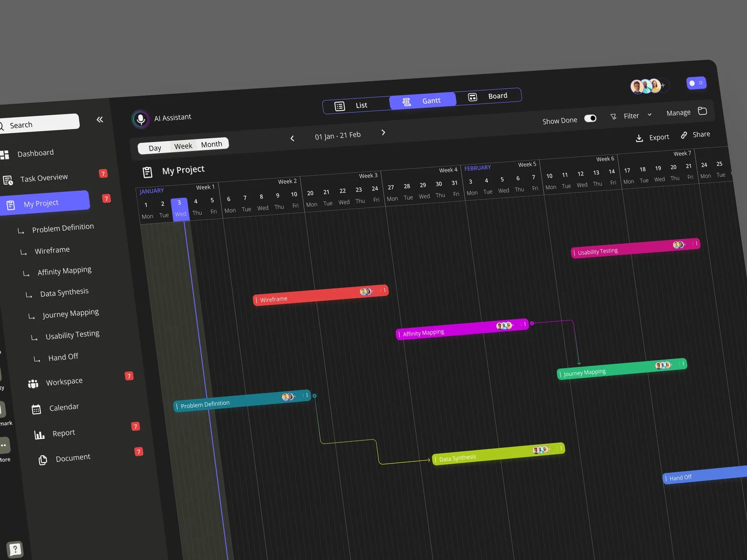This screenshot has width=747, height=560.
Task: Switch to the List view tab
Action: 356,105
